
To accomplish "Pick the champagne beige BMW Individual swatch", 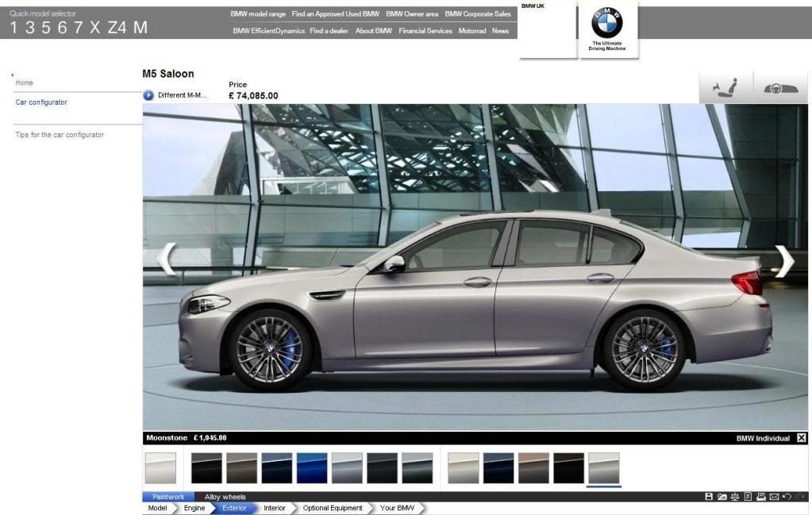I will pyautogui.click(x=464, y=468).
